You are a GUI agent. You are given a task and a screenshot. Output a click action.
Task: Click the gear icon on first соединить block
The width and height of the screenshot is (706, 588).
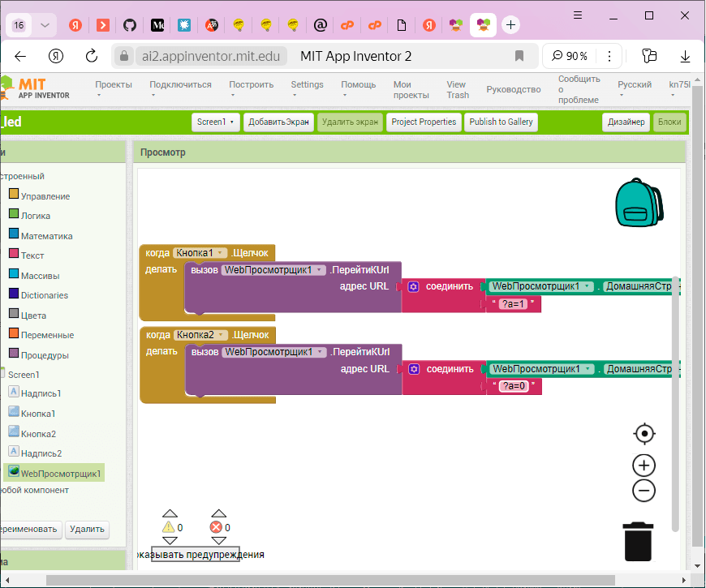pos(414,286)
